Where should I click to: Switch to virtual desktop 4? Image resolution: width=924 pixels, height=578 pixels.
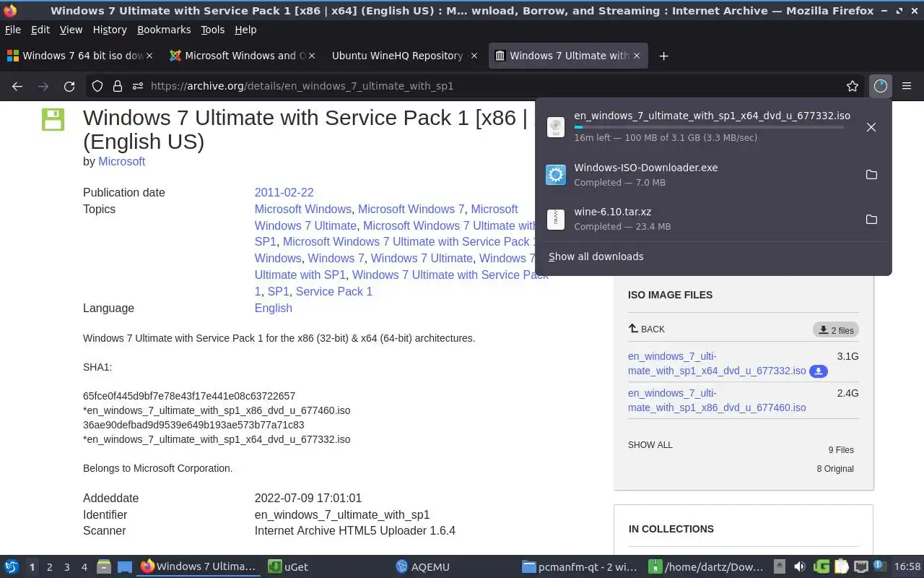coord(84,567)
